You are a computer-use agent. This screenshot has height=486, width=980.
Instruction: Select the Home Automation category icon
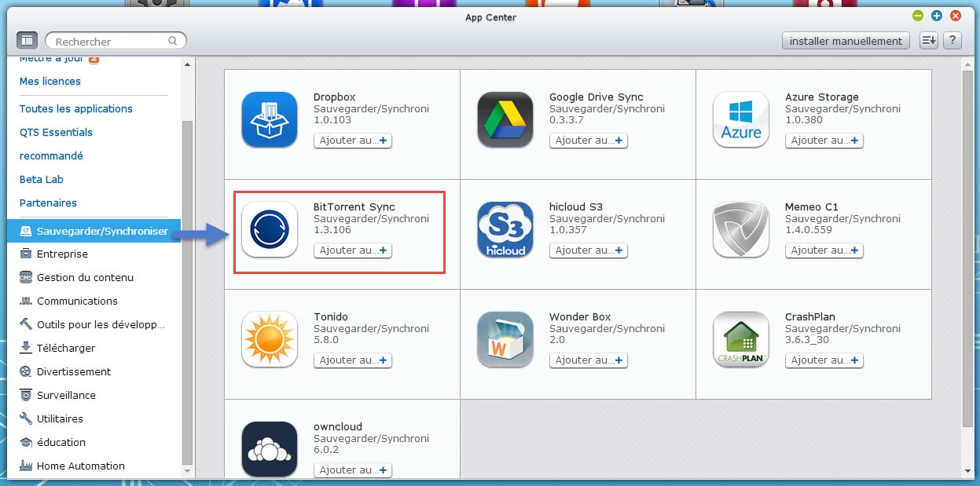coord(26,466)
